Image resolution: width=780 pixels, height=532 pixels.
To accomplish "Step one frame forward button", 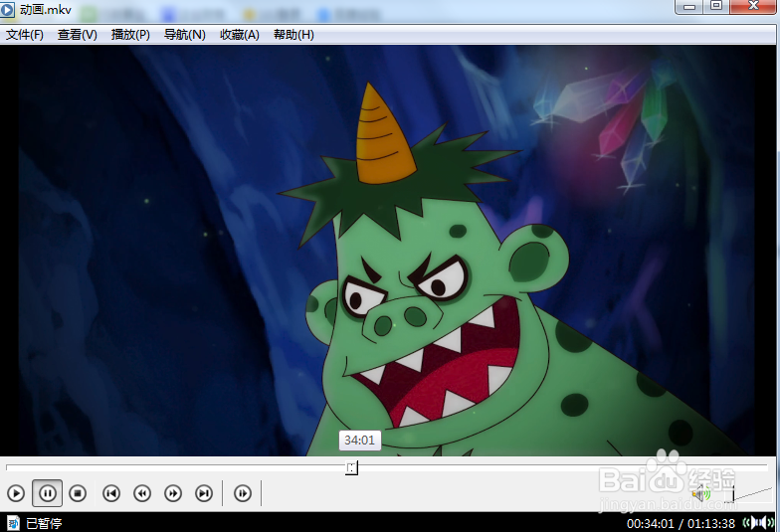I will click(x=243, y=493).
